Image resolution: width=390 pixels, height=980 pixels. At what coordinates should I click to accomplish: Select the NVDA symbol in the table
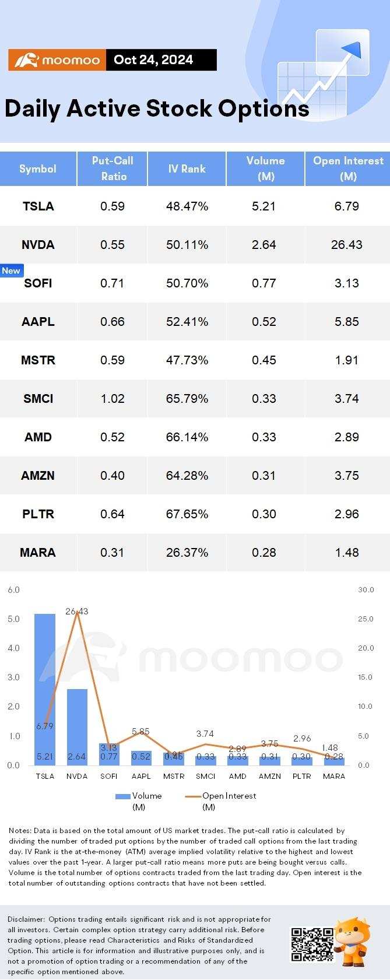click(38, 245)
